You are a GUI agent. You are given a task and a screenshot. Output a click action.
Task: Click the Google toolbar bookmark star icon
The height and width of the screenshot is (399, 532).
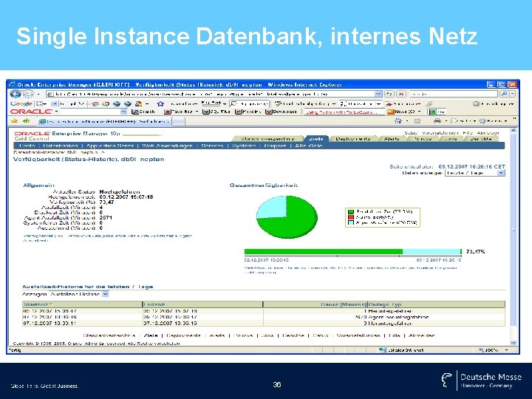tap(160, 104)
